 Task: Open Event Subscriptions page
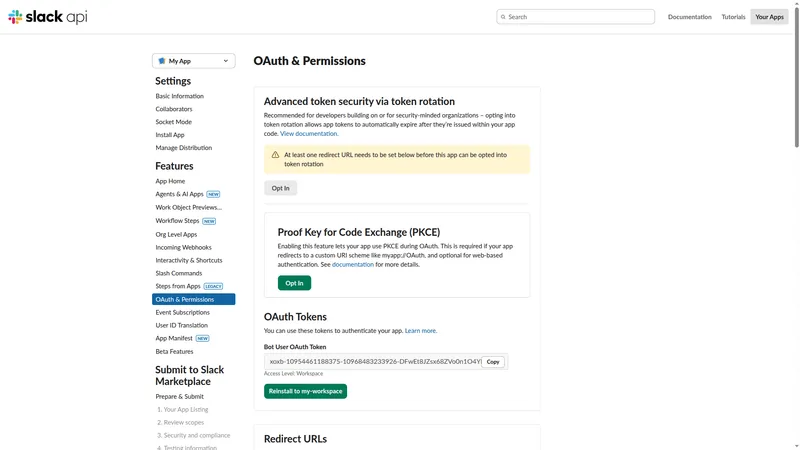click(183, 312)
